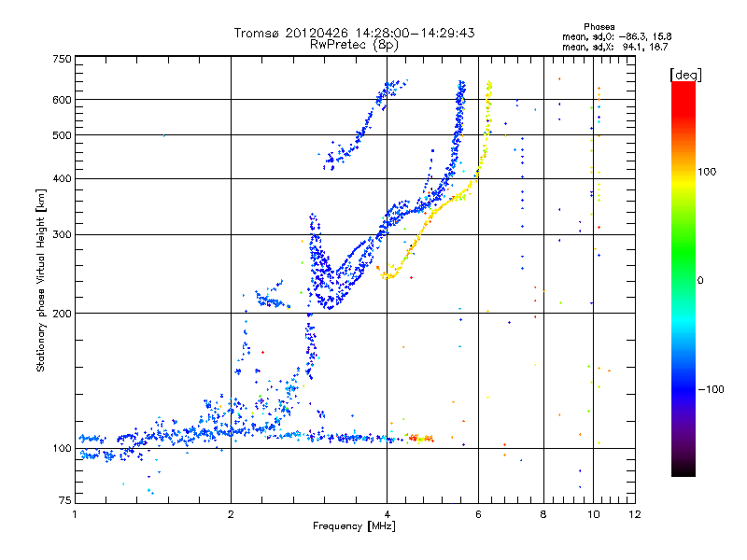
Task: Click the "[deg]" colorbar label
Action: click(685, 75)
